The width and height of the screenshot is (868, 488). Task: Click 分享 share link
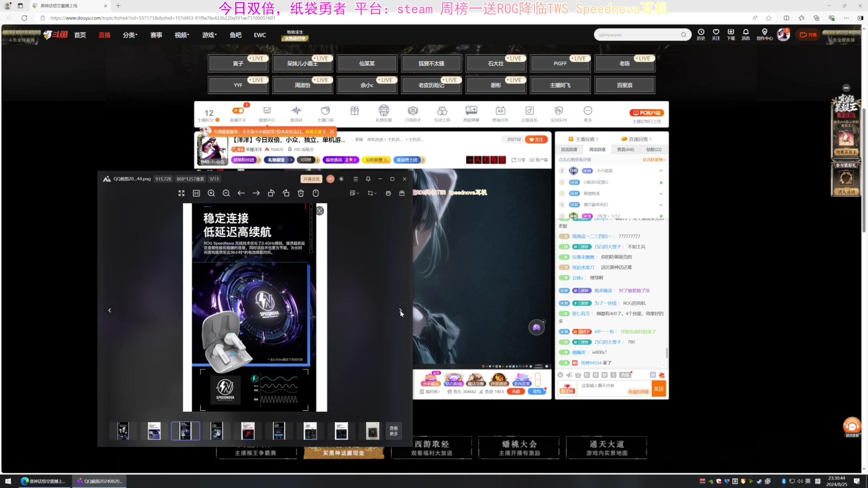coord(518,160)
